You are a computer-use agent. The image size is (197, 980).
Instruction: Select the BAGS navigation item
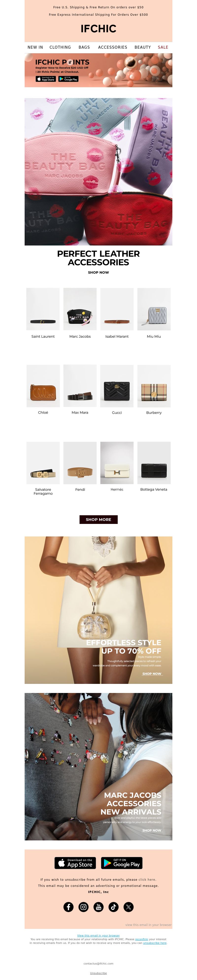pyautogui.click(x=84, y=47)
